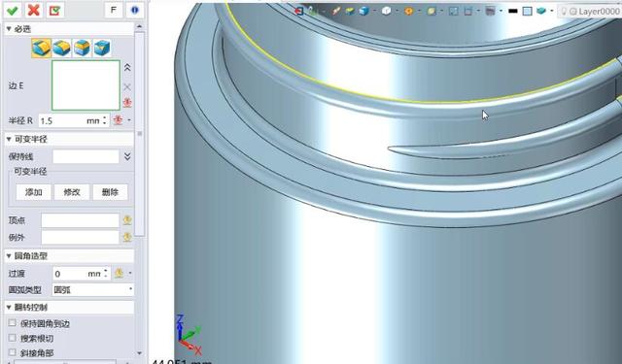
Task: Toggle the 搜索根切 checkbox
Action: coord(13,338)
